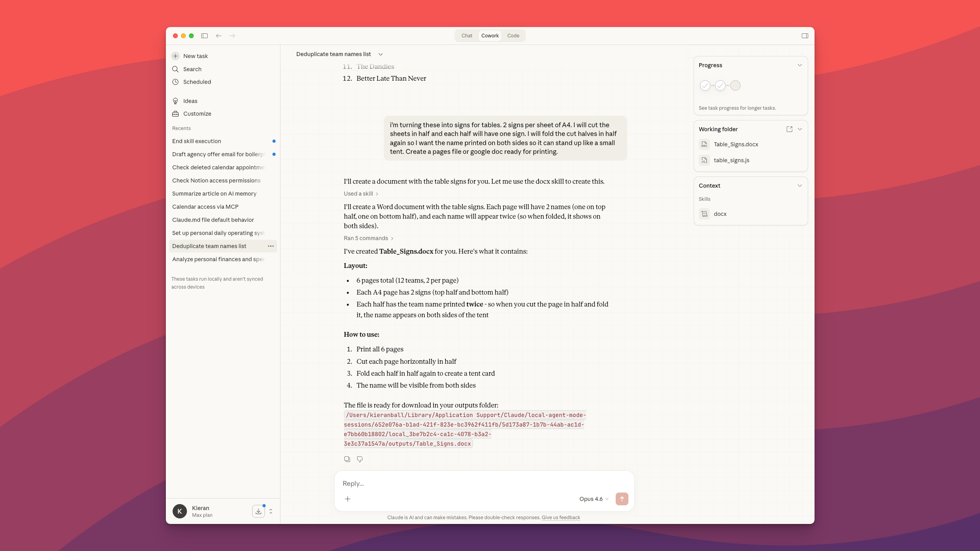This screenshot has width=980, height=551.
Task: Open the Opus 4.6 model selector
Action: (594, 499)
